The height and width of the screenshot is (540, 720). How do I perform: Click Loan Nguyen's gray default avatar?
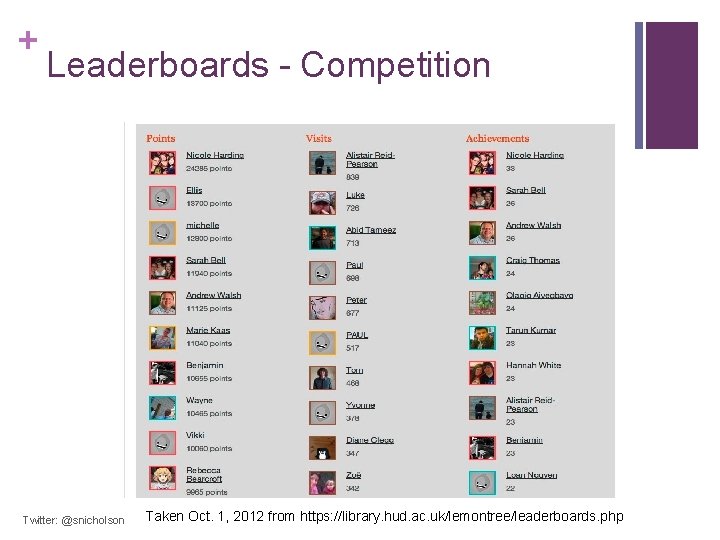click(x=482, y=482)
